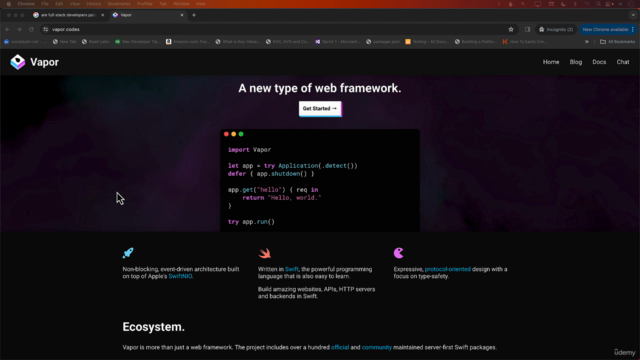Click the Vapor logo icon in header
640x360 pixels.
pos(18,62)
